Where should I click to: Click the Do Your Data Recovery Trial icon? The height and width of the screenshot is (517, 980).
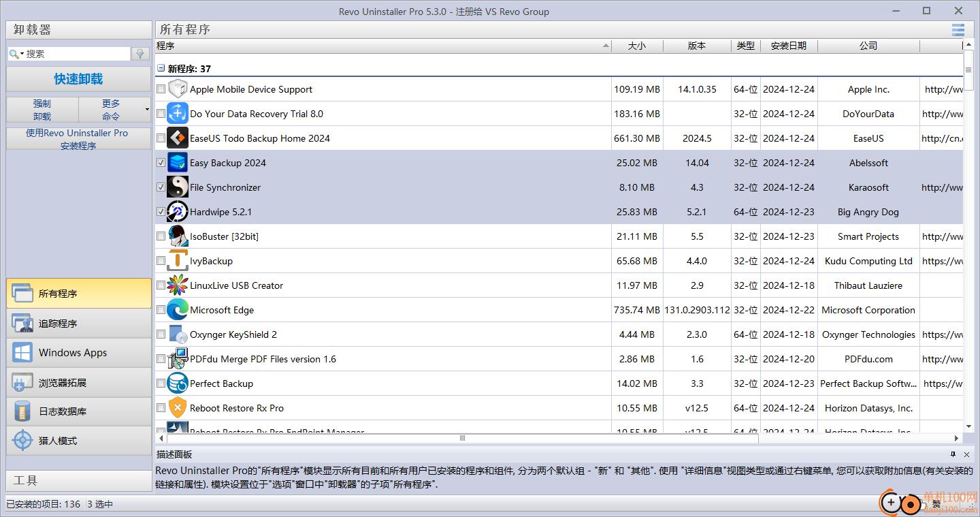point(178,114)
